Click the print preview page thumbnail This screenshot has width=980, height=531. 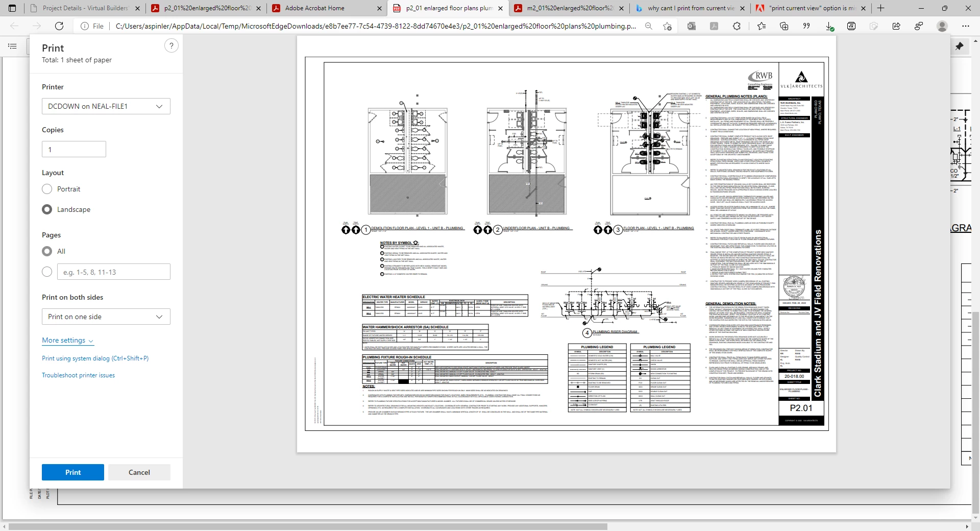click(567, 244)
